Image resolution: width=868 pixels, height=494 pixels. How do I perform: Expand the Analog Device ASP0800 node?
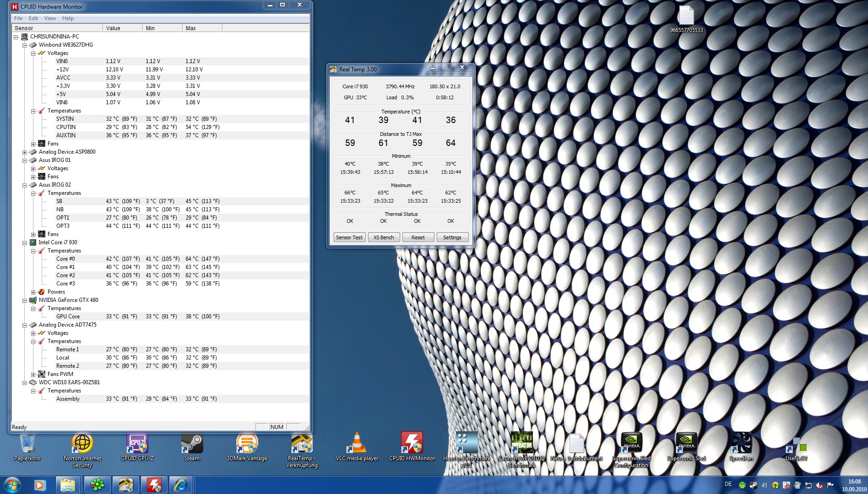(25, 152)
